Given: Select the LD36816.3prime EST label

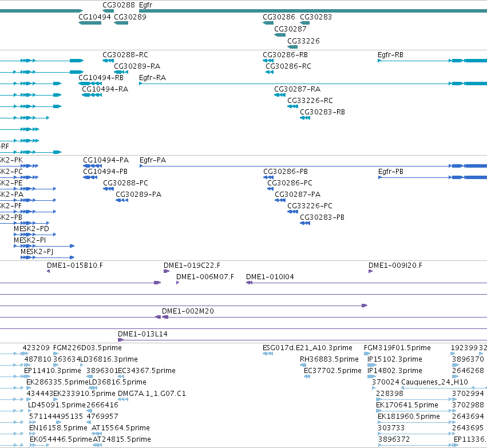Looking at the screenshot, I should (109, 359).
